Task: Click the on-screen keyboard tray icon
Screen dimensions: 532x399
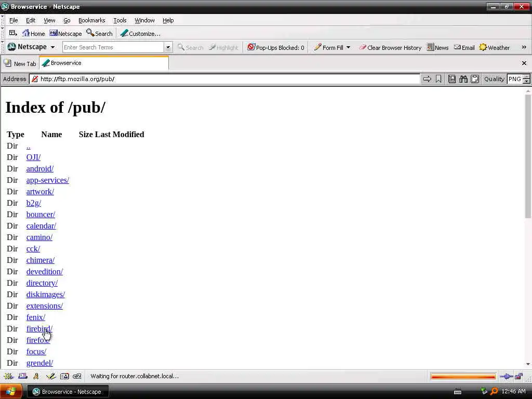Action: [458, 392]
